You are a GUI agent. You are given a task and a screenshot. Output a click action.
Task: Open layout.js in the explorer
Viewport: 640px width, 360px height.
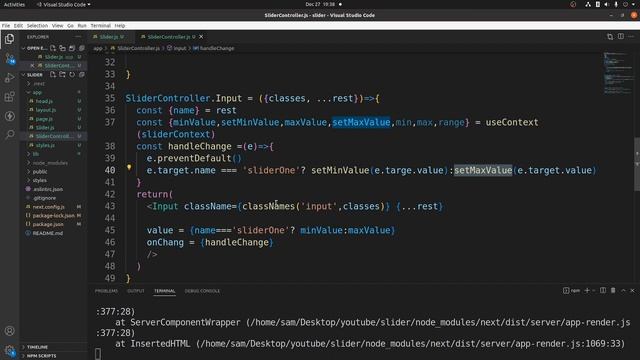(x=46, y=110)
